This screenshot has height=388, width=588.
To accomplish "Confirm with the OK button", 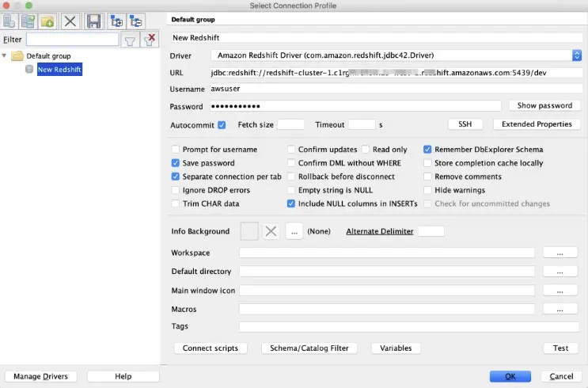I will pyautogui.click(x=510, y=376).
